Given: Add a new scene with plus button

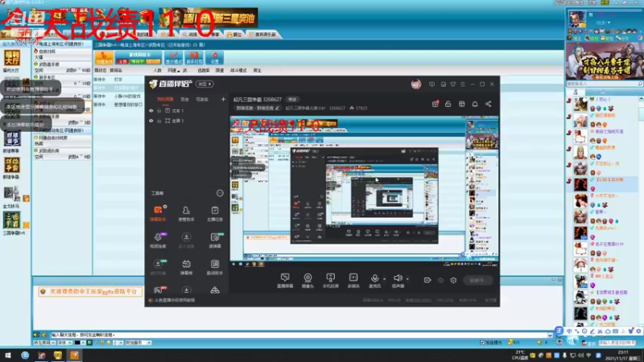Looking at the screenshot, I should click(223, 99).
